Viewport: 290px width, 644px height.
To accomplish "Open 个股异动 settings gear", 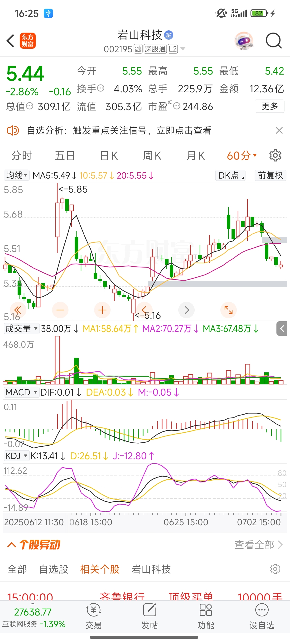I will pyautogui.click(x=275, y=569).
